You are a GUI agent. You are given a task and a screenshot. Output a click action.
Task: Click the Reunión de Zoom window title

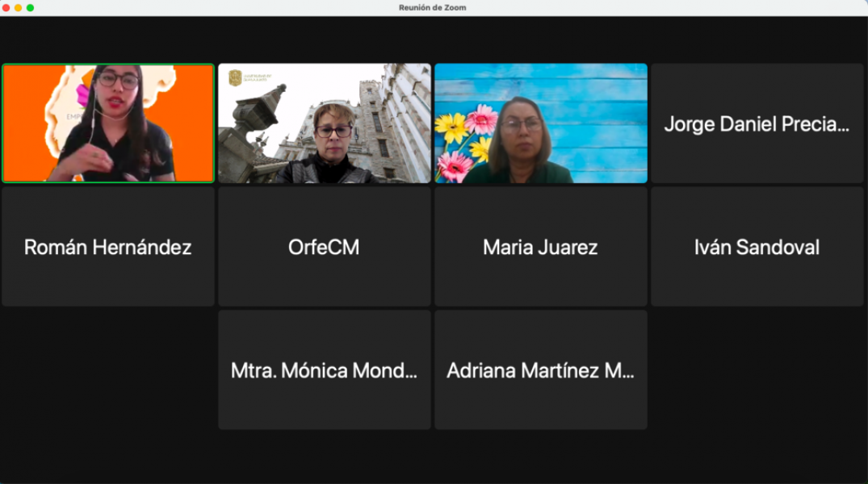click(x=432, y=7)
